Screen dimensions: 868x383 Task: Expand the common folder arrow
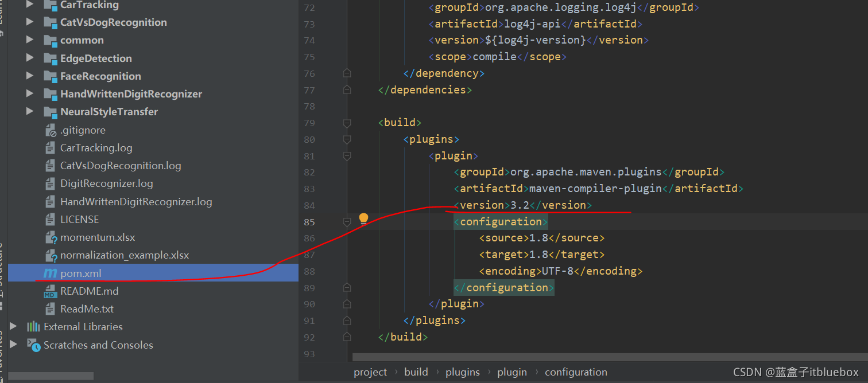tap(30, 40)
